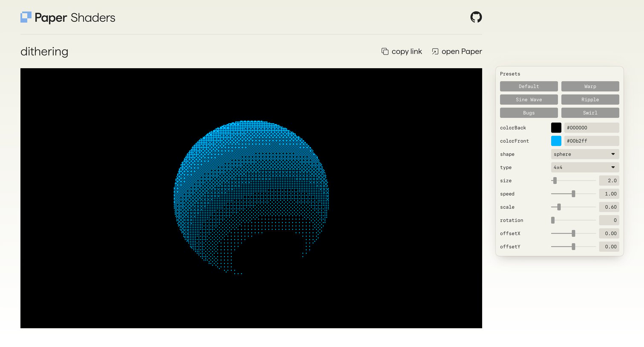Viewport: 644px width, 347px height.
Task: Apply the Default preset
Action: [529, 86]
